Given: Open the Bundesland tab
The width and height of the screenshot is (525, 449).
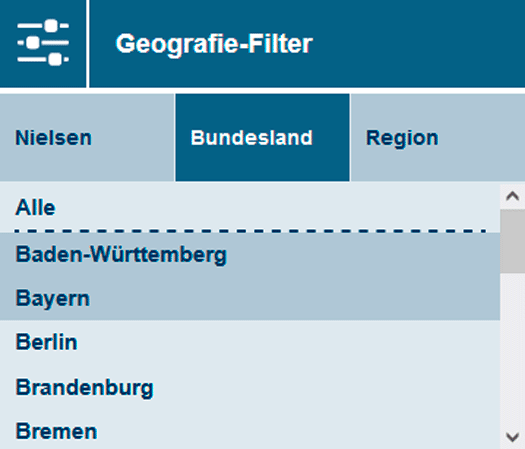Looking at the screenshot, I should pos(262,138).
